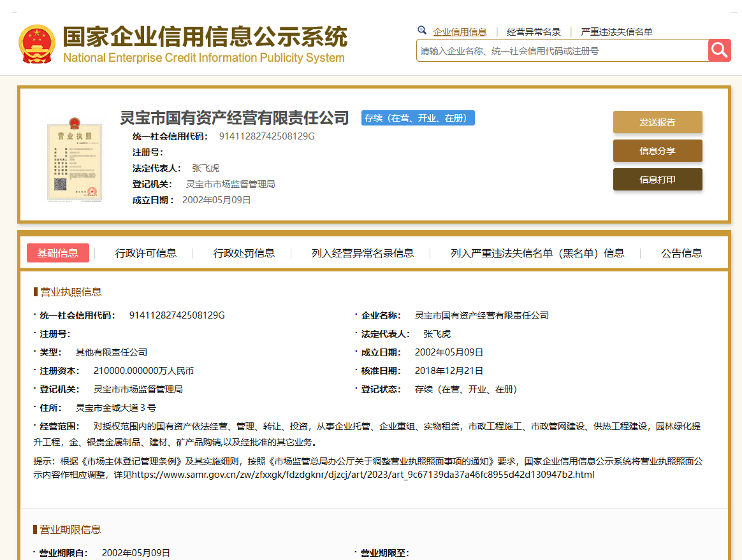Switch to the 行政许可信息 tab
The image size is (742, 560).
(146, 253)
